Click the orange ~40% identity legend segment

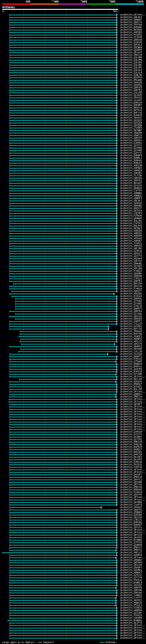pyautogui.click(x=45, y=4)
